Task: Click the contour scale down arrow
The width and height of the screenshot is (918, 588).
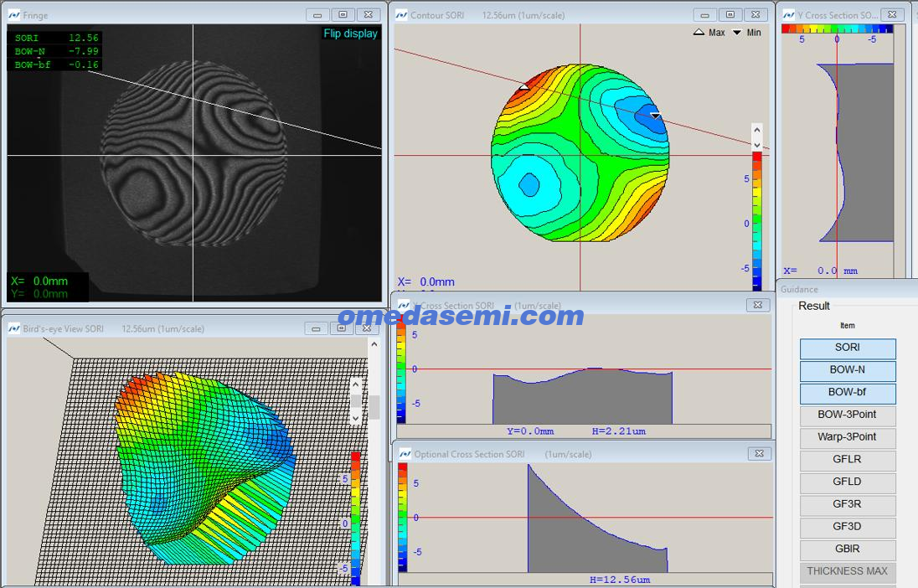Action: tap(756, 145)
